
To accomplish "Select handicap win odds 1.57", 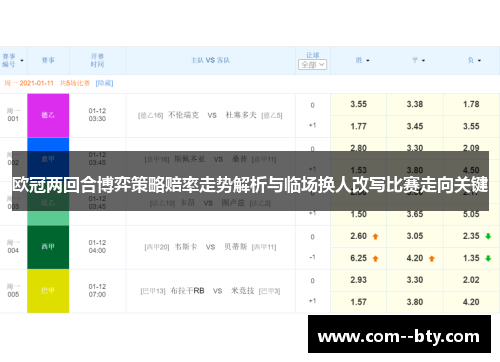I will [x=358, y=302].
